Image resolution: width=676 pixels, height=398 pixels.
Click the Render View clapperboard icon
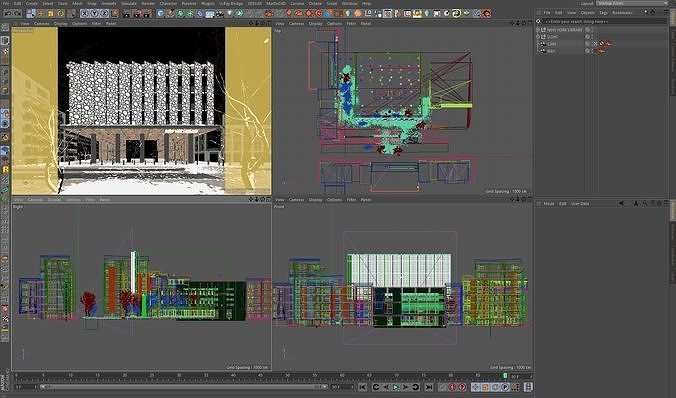tap(127, 14)
